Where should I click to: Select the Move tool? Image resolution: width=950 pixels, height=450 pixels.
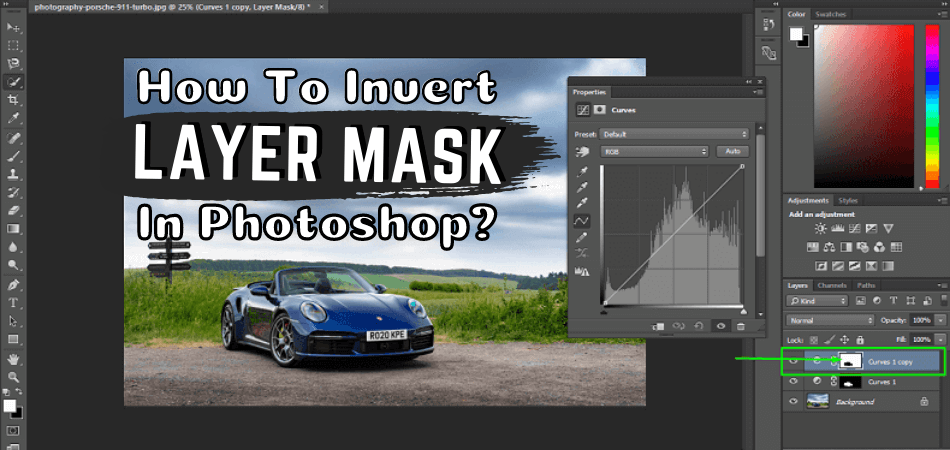(x=13, y=28)
